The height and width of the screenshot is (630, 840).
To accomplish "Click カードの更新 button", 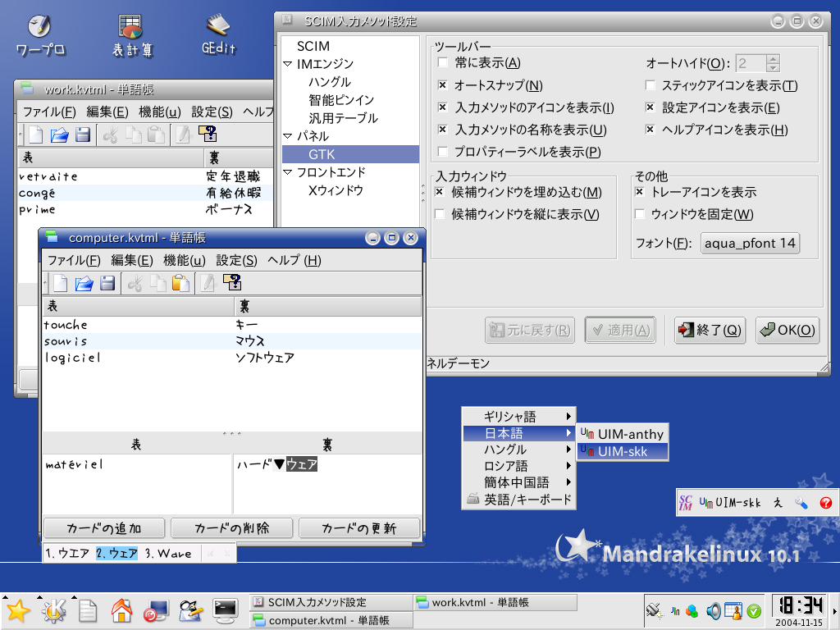I will (359, 528).
